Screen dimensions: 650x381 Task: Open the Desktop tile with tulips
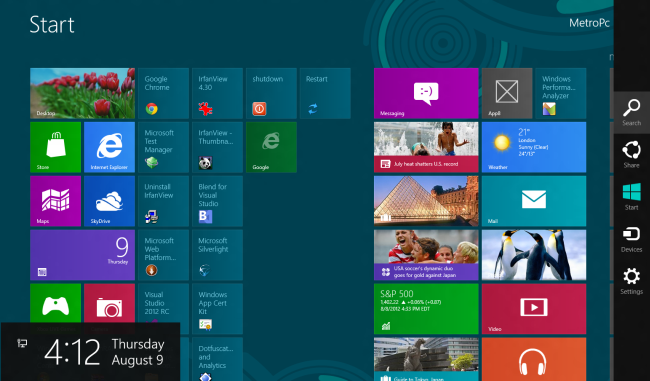82,93
